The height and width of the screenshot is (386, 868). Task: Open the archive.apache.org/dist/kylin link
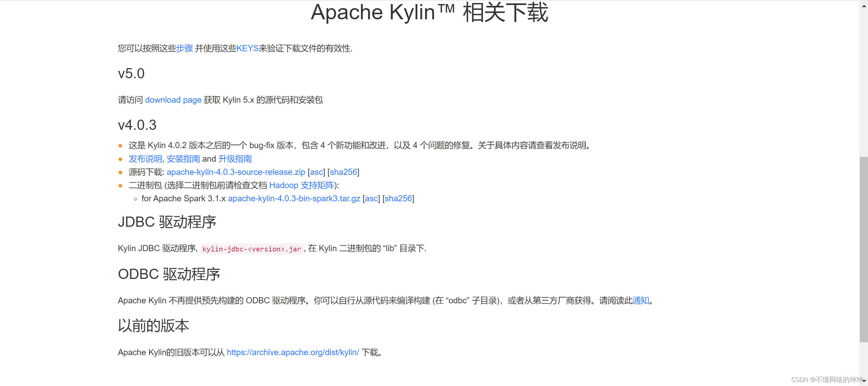(x=293, y=352)
